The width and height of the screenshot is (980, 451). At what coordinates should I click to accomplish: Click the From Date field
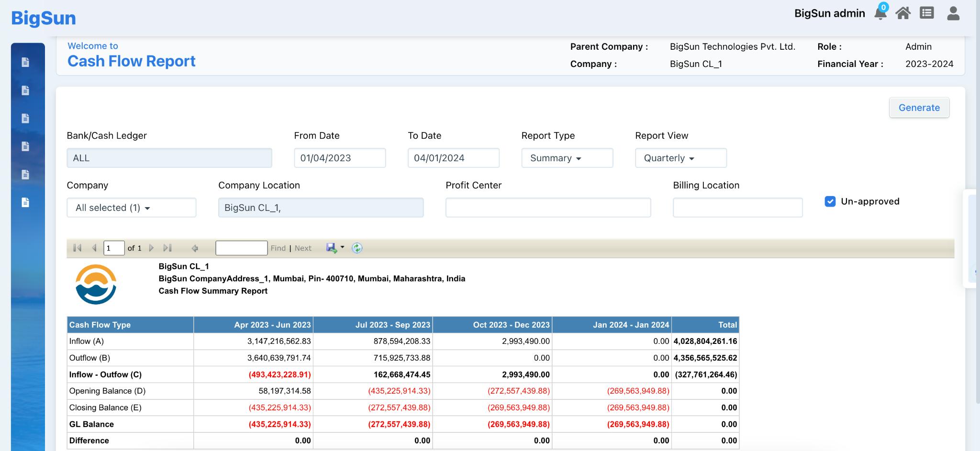coord(340,158)
